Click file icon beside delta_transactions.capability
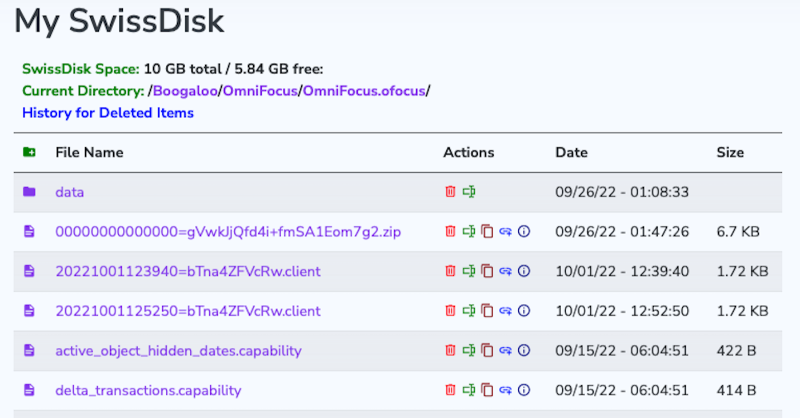800x418 pixels. click(29, 390)
